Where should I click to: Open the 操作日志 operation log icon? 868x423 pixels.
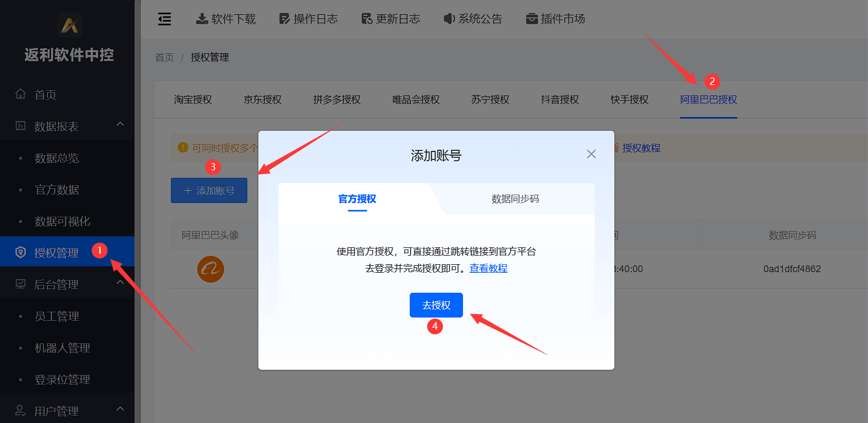(x=284, y=19)
